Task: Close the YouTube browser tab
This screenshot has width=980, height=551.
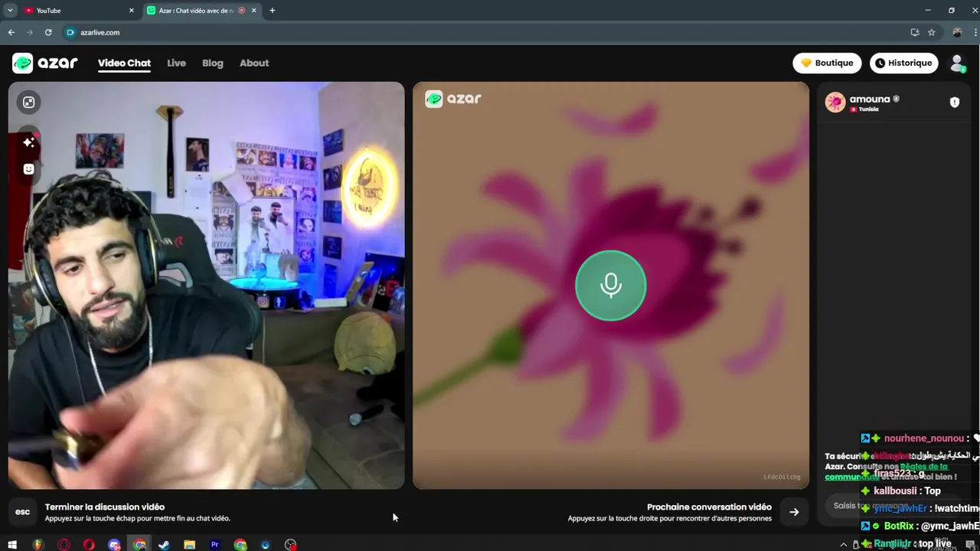Action: coord(131,11)
